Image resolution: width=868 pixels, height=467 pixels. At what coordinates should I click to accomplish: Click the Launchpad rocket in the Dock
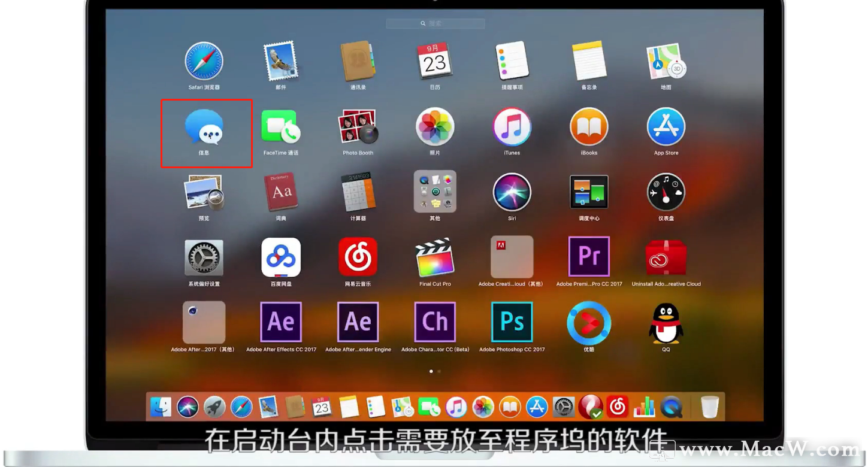[214, 407]
